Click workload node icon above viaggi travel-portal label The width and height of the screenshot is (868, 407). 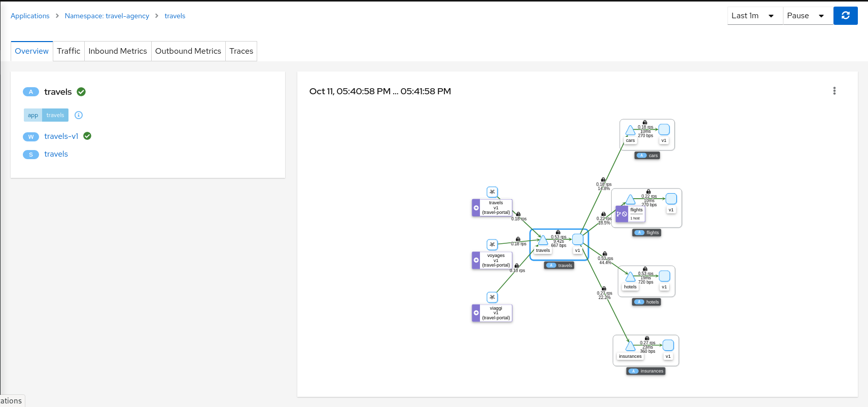(492, 297)
